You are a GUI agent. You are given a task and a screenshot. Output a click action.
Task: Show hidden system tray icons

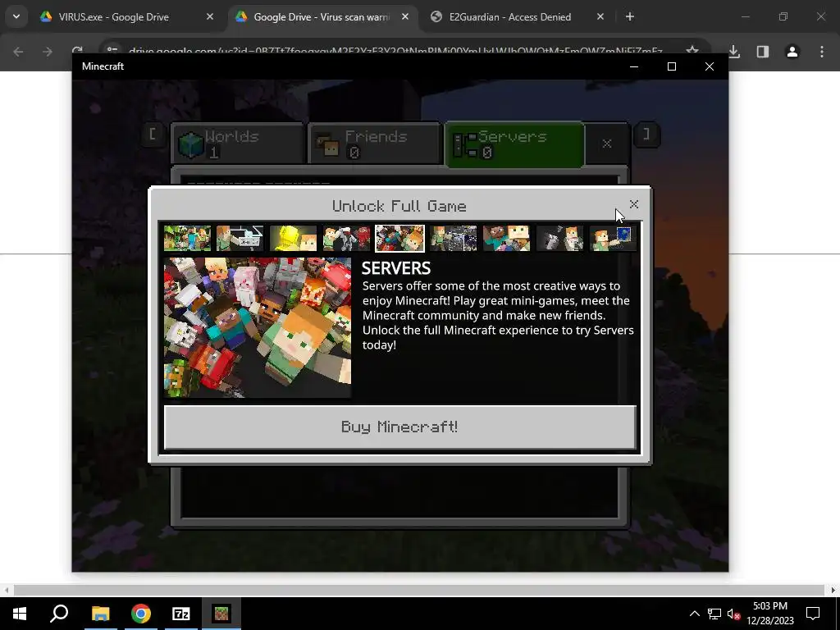(694, 614)
